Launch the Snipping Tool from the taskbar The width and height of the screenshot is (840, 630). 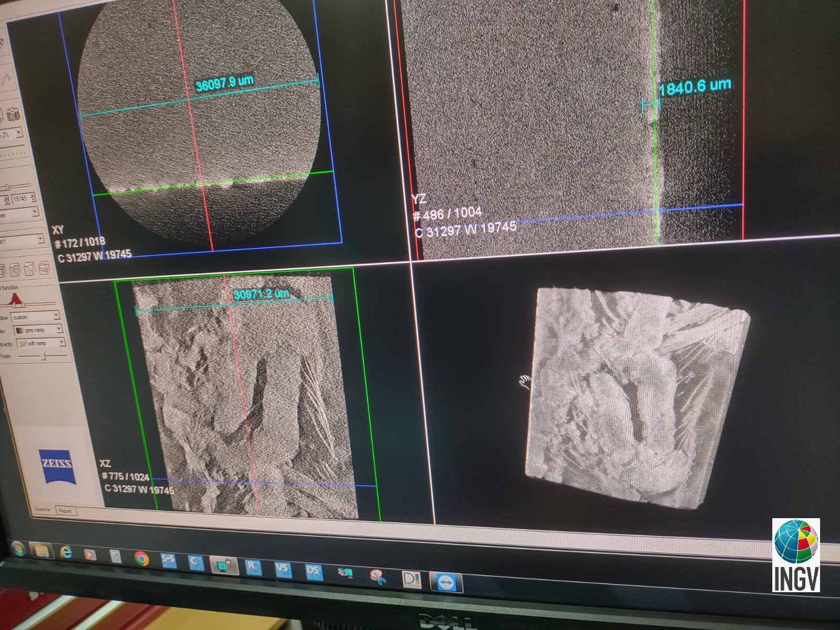point(377,576)
